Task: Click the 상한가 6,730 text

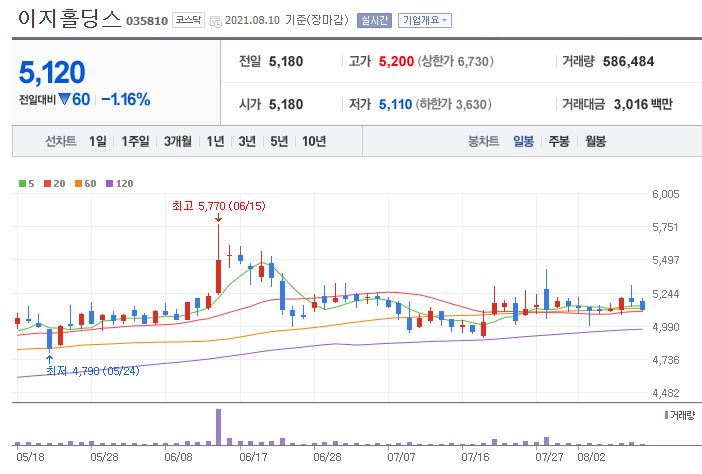Action: [x=456, y=61]
